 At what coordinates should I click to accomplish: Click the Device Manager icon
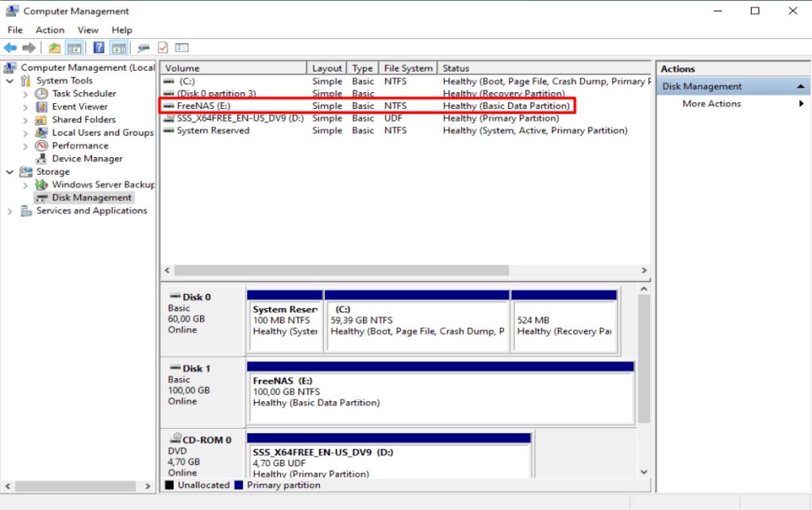coord(41,159)
